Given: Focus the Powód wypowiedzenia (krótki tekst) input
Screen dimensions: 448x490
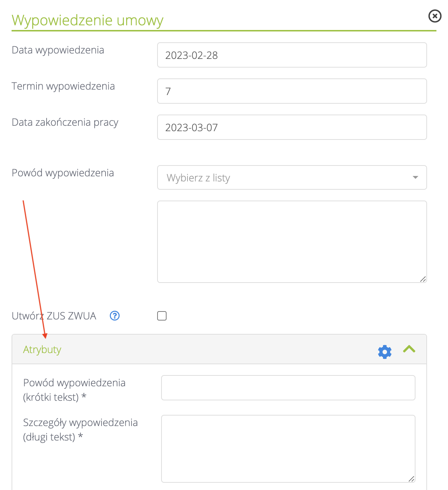Looking at the screenshot, I should [x=288, y=388].
